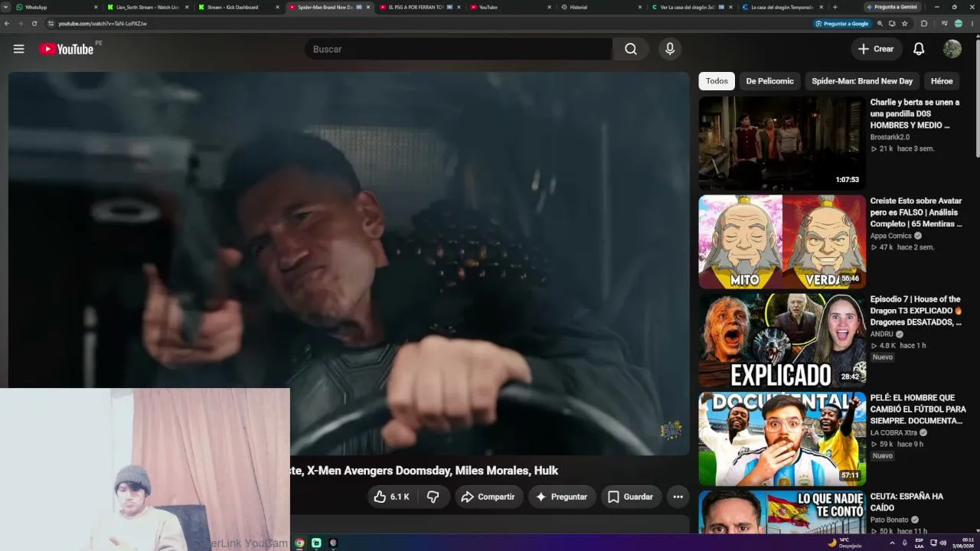Click the Preguntar sparkle button

[x=561, y=497]
